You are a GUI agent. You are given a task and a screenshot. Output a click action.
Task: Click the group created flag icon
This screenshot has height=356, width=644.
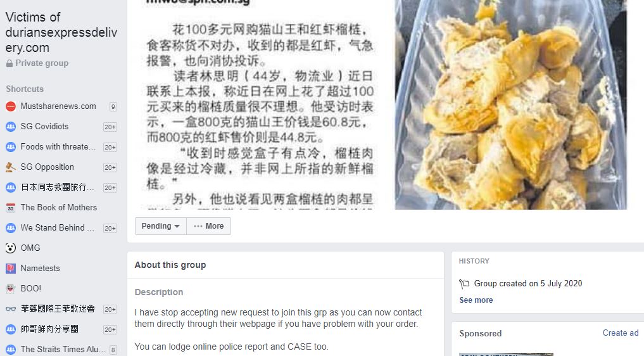point(464,284)
